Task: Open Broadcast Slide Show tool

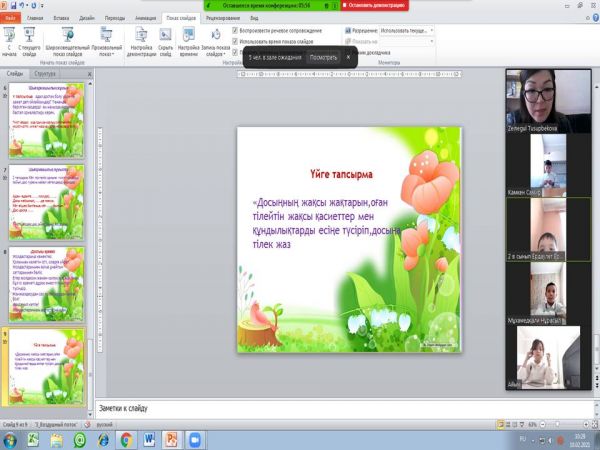Action: [x=68, y=34]
